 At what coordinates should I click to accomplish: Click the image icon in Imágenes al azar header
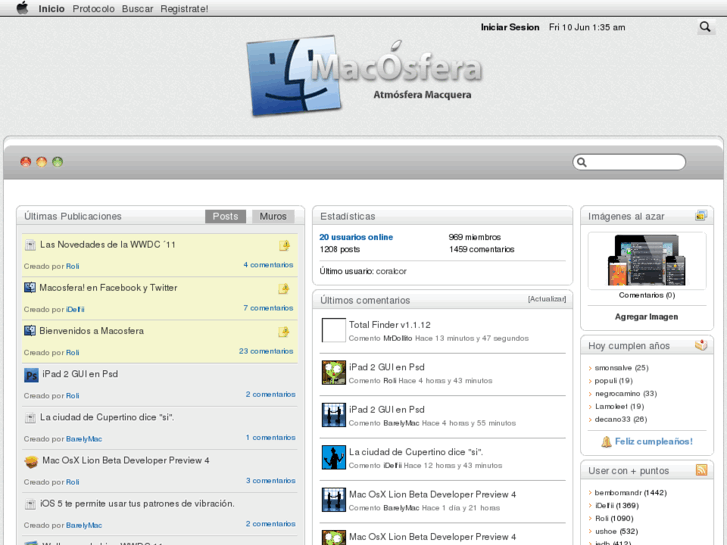tap(701, 216)
